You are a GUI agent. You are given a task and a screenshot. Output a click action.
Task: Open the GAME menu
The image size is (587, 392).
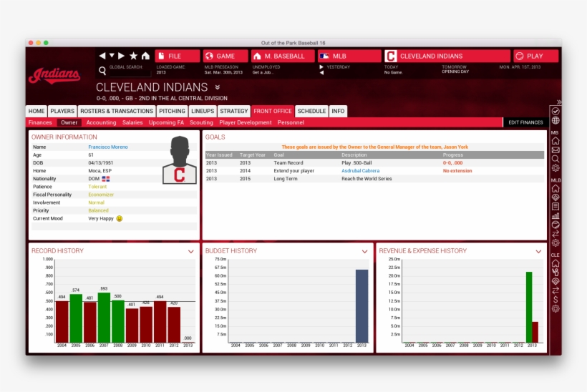(x=225, y=56)
